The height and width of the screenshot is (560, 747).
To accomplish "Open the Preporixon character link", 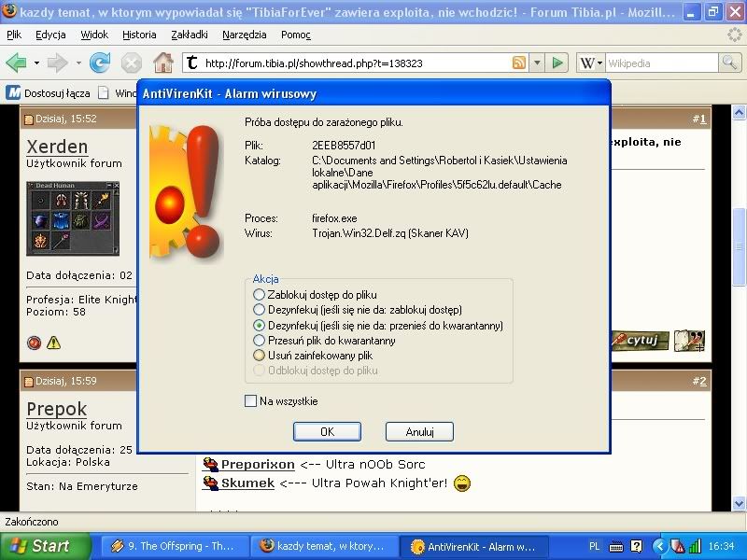I will pyautogui.click(x=258, y=464).
